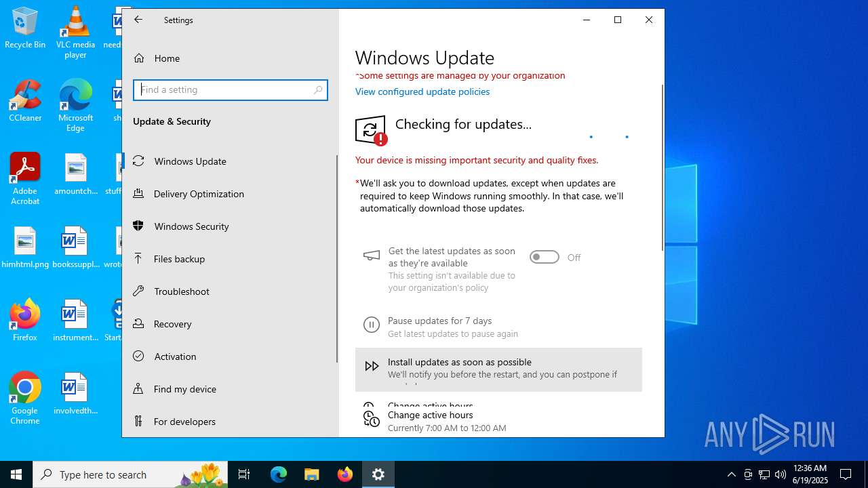Click the search magnifier in Find a setting
Viewport: 868px width, 488px height.
point(318,89)
